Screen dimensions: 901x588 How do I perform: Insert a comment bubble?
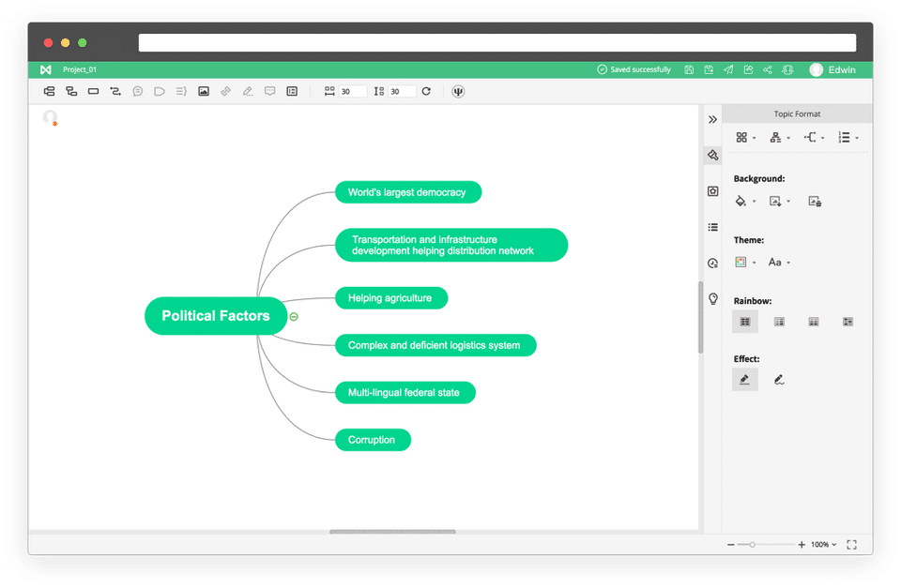point(270,91)
